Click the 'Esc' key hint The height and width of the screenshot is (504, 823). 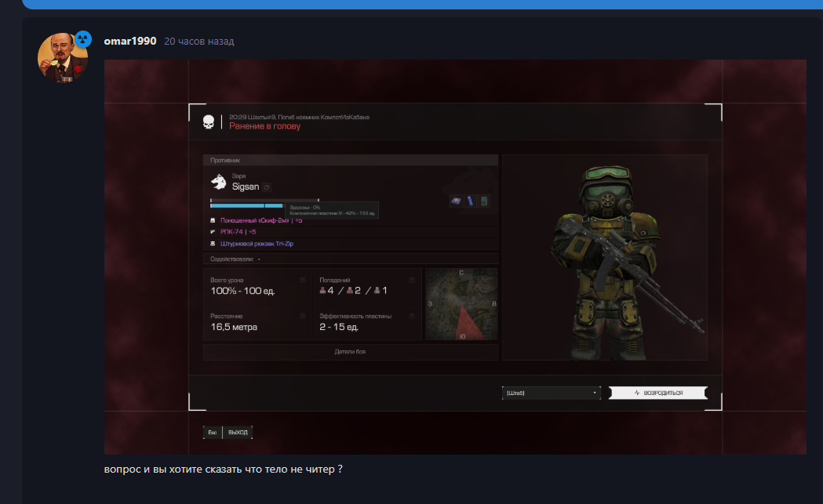(213, 432)
